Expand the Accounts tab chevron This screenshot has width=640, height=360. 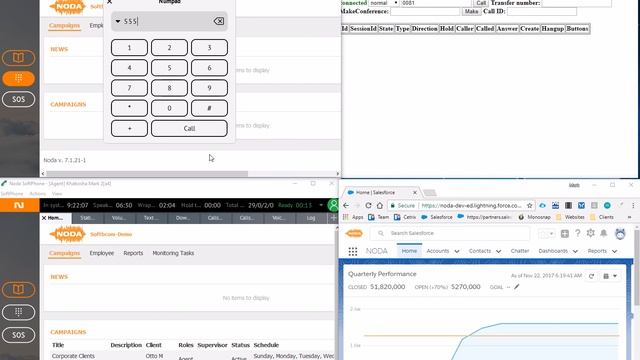[457, 251]
